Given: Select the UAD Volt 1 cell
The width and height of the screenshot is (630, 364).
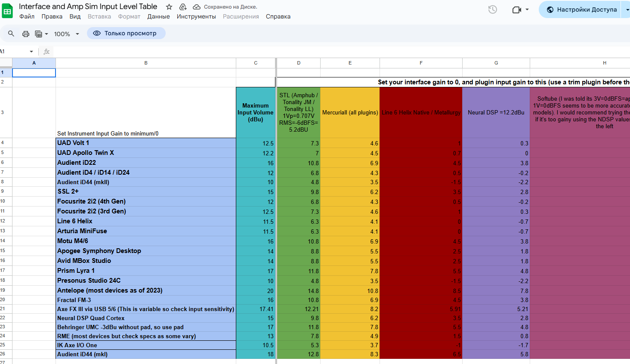Looking at the screenshot, I should tap(146, 143).
